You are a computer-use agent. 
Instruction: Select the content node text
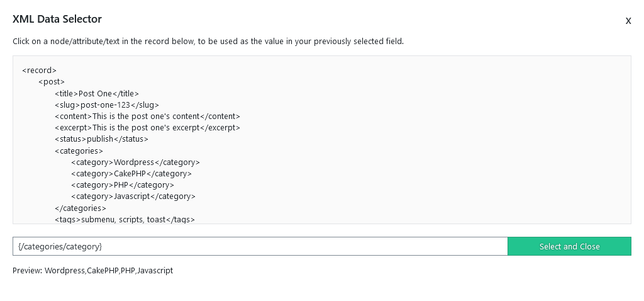pyautogui.click(x=146, y=116)
